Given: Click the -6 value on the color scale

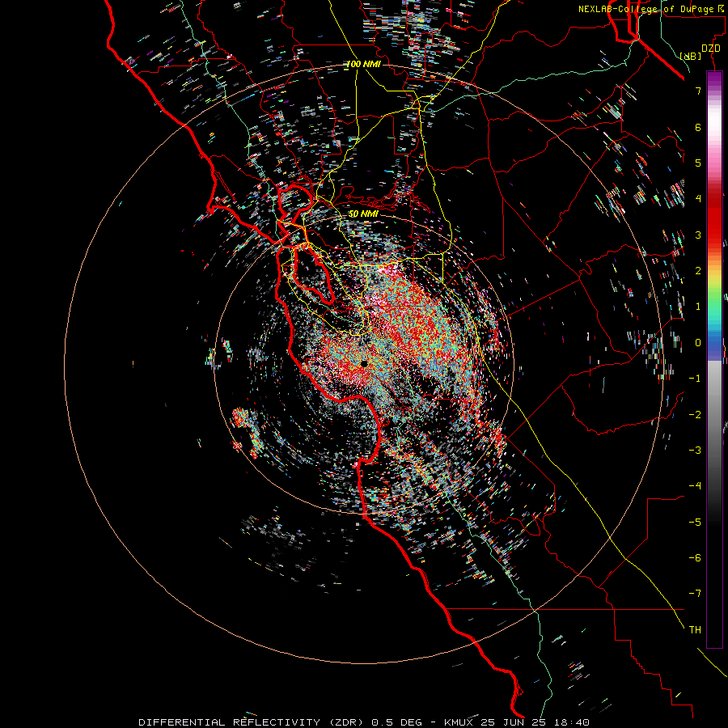Looking at the screenshot, I should click(x=695, y=557).
